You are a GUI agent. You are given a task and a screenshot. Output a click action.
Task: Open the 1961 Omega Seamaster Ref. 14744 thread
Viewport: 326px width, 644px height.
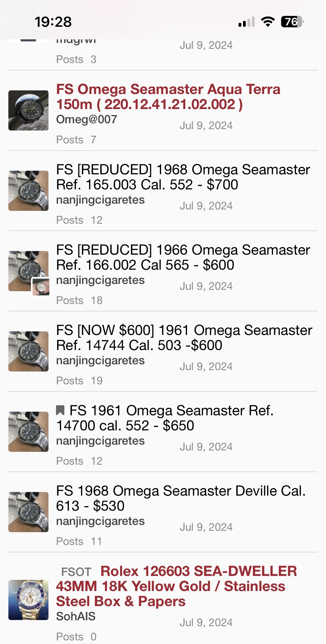point(184,338)
